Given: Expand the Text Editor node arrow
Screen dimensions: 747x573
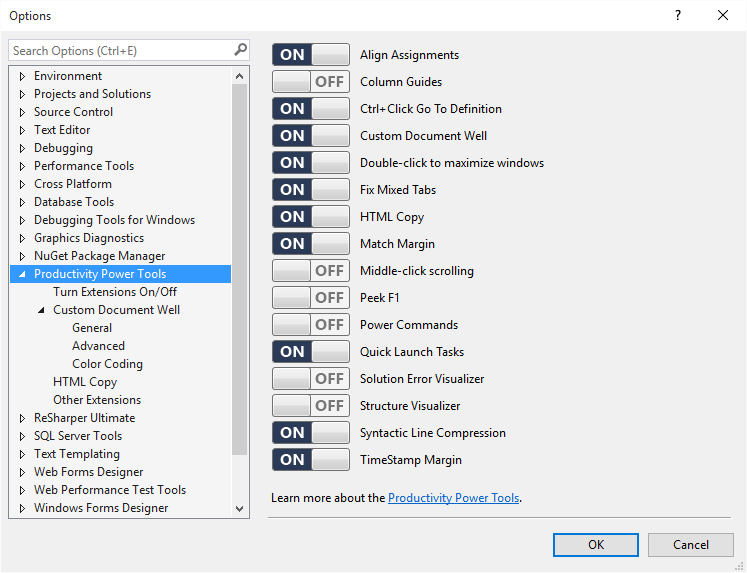Looking at the screenshot, I should point(22,130).
